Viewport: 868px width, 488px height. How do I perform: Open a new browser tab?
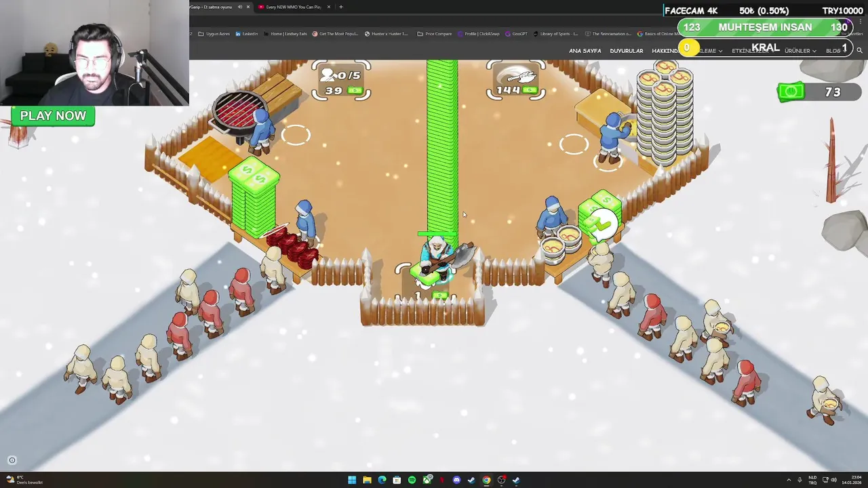pyautogui.click(x=341, y=7)
